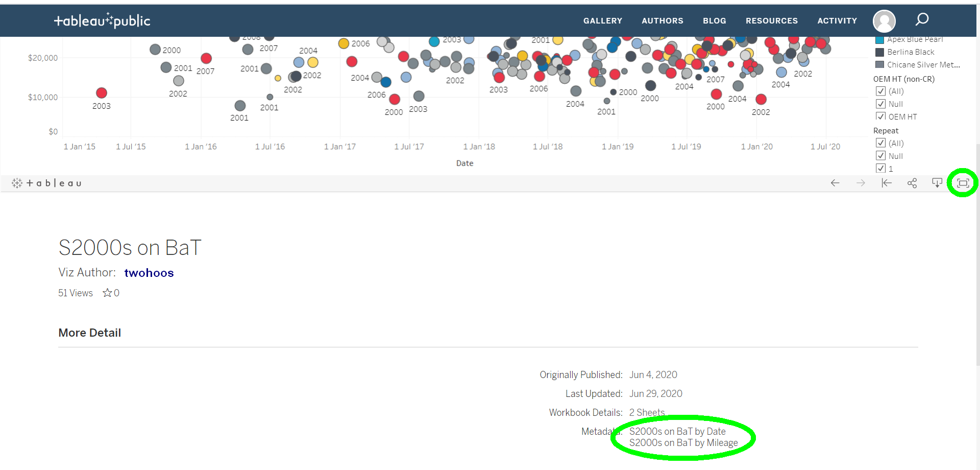The height and width of the screenshot is (470, 980).
Task: Select the Berlina Black color legend swatch
Action: 879,52
